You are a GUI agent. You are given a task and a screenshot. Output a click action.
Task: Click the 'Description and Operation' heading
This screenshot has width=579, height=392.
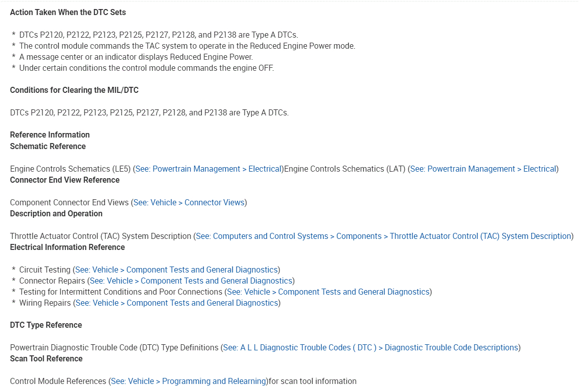tap(56, 214)
